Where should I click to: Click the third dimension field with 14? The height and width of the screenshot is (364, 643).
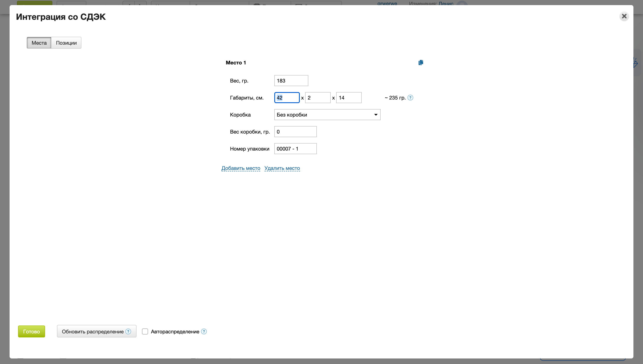tap(349, 98)
